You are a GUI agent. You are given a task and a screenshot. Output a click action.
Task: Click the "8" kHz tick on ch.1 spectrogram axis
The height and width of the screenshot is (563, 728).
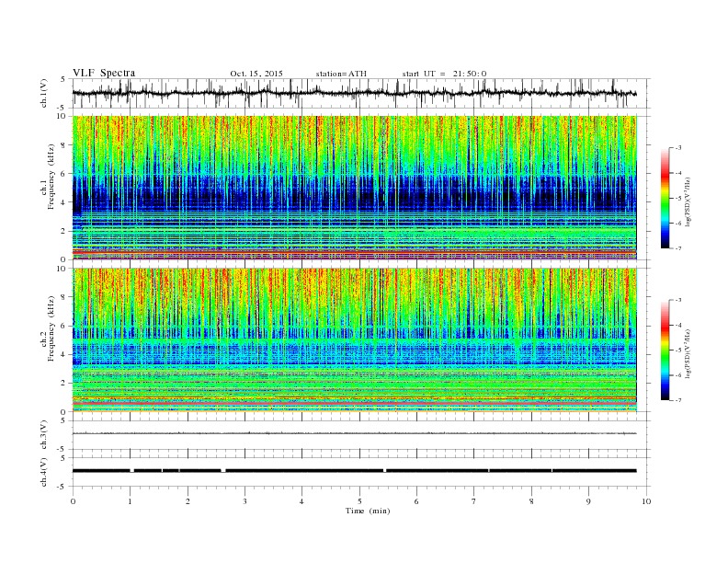[x=64, y=145]
